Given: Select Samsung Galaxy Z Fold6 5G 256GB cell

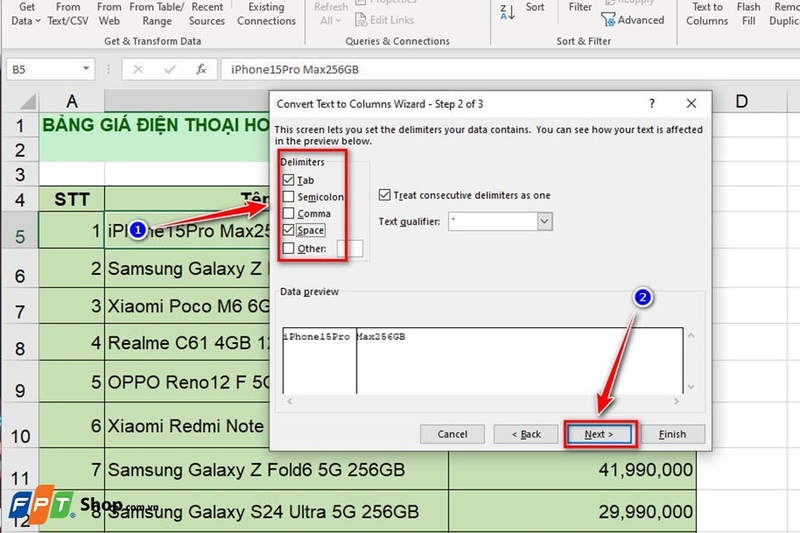Looking at the screenshot, I should 277,469.
